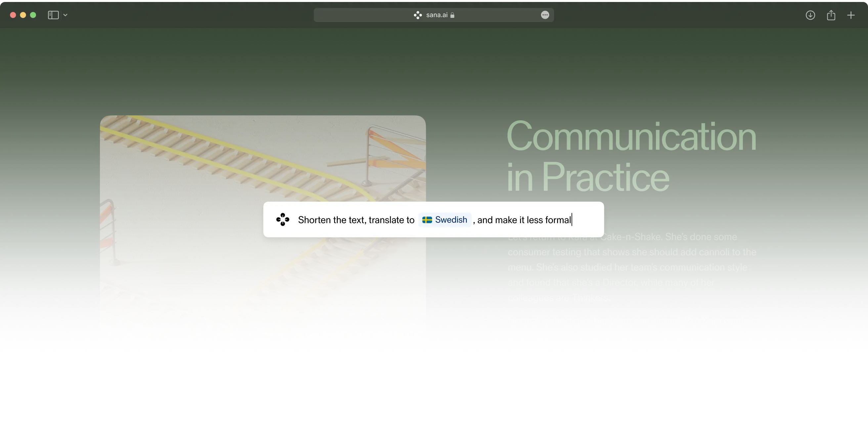Open a new tab with the plus icon
Viewport: 868px width, 433px height.
click(851, 15)
